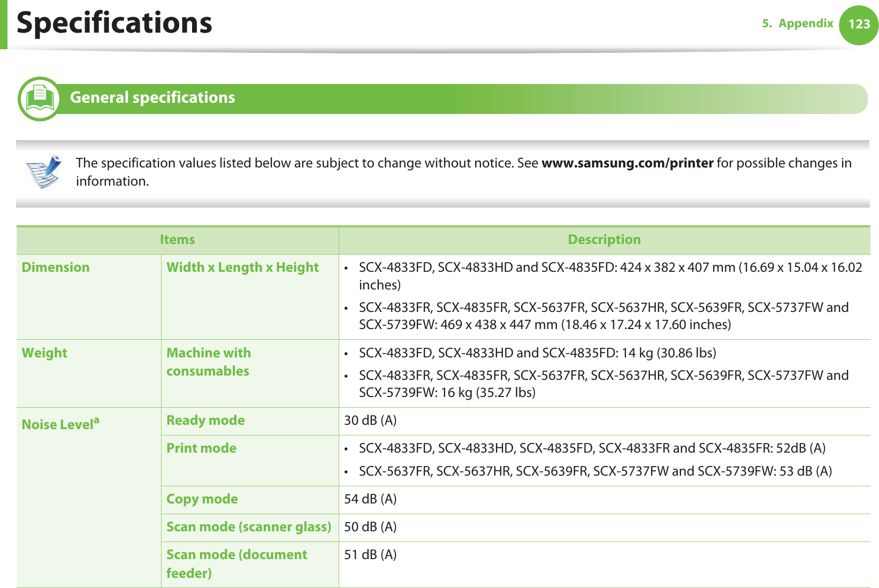
Task: Select the Weight row label
Action: click(x=44, y=353)
